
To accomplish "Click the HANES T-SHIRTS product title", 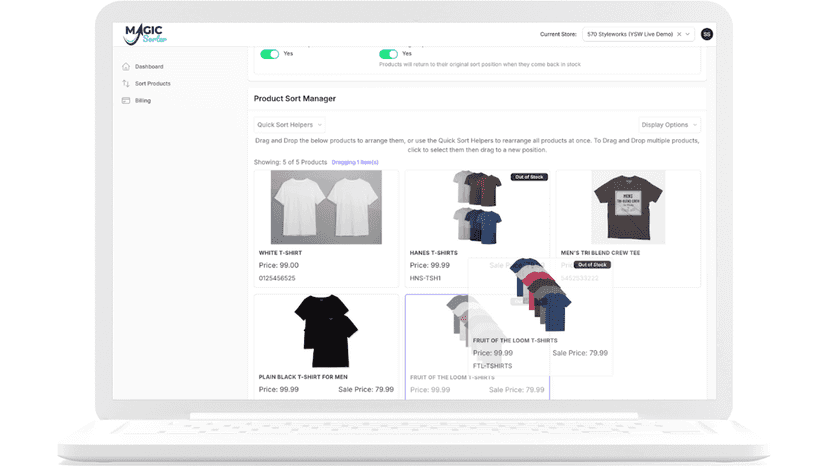I will point(434,253).
